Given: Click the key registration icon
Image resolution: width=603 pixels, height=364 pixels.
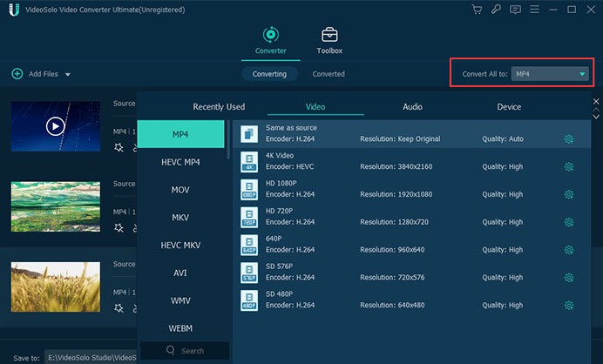Looking at the screenshot, I should [495, 10].
